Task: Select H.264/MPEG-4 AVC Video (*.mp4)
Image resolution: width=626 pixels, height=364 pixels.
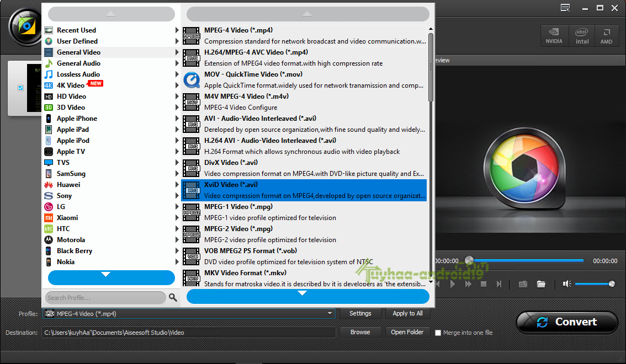Action: click(x=304, y=58)
